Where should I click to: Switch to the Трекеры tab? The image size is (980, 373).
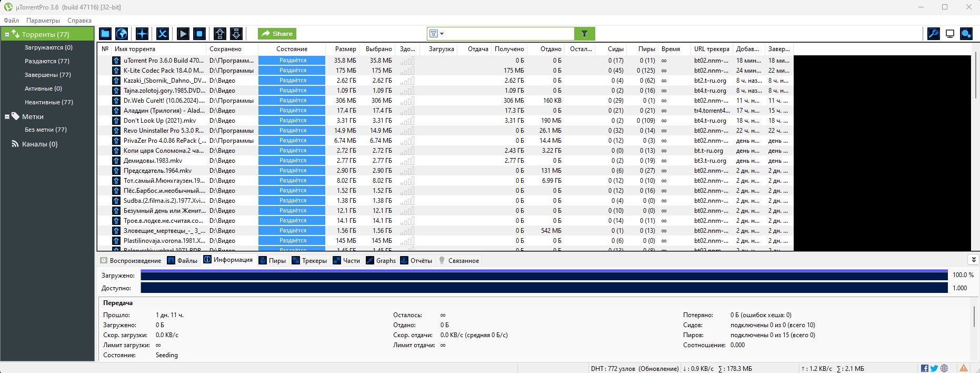tap(309, 260)
